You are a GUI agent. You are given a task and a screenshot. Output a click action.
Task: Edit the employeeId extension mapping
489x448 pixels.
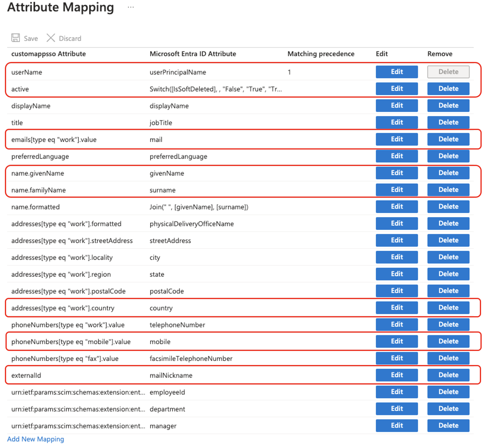(397, 392)
